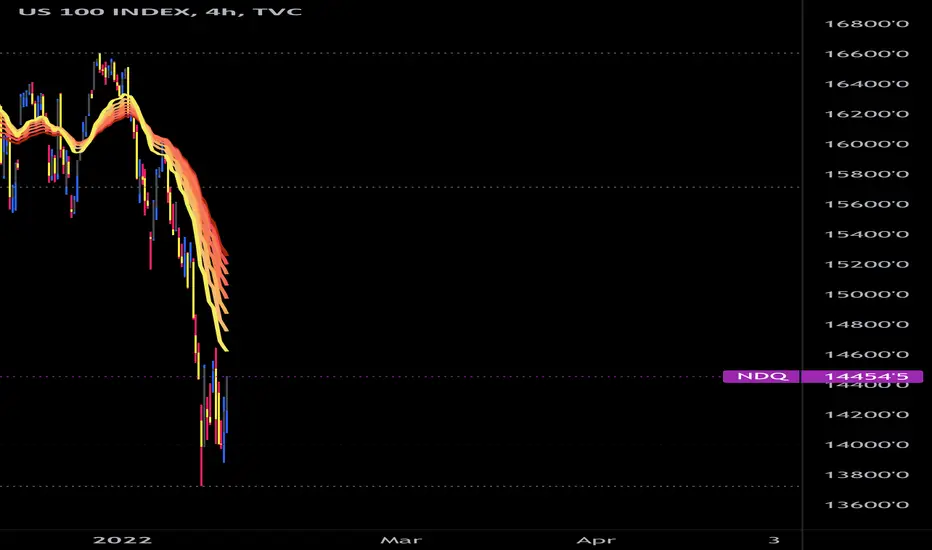Click the 16200'0 price axis label
Image resolution: width=932 pixels, height=550 pixels.
867,114
